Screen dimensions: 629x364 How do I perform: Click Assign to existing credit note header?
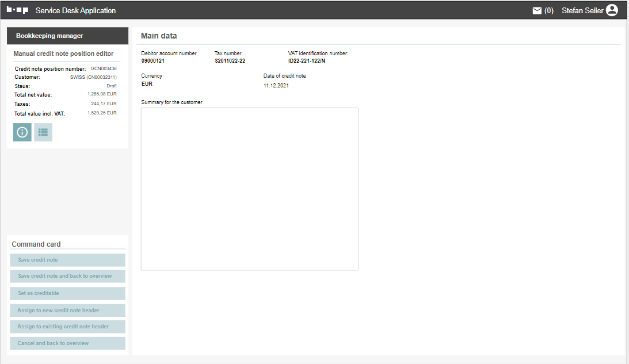(67, 327)
